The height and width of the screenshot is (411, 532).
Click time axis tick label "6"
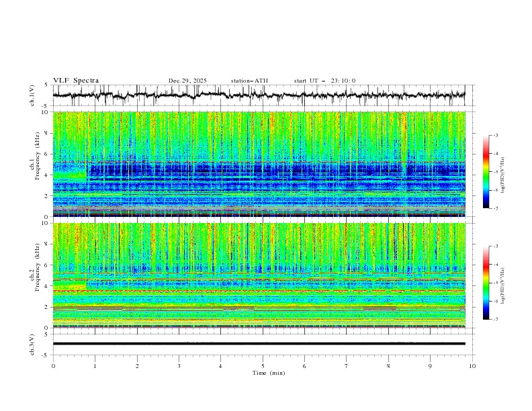(304, 366)
